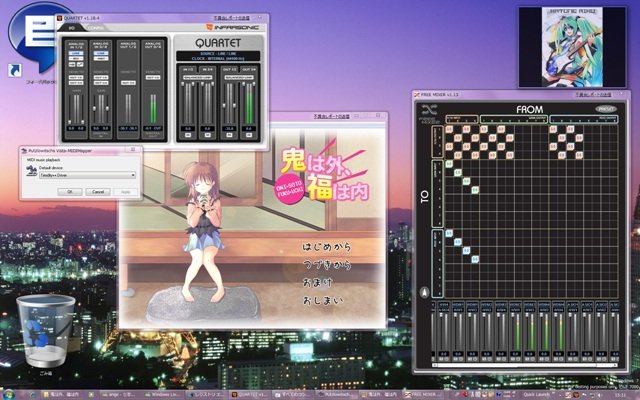Click the Windows Start orb
The height and width of the screenshot is (400, 640).
(9, 394)
